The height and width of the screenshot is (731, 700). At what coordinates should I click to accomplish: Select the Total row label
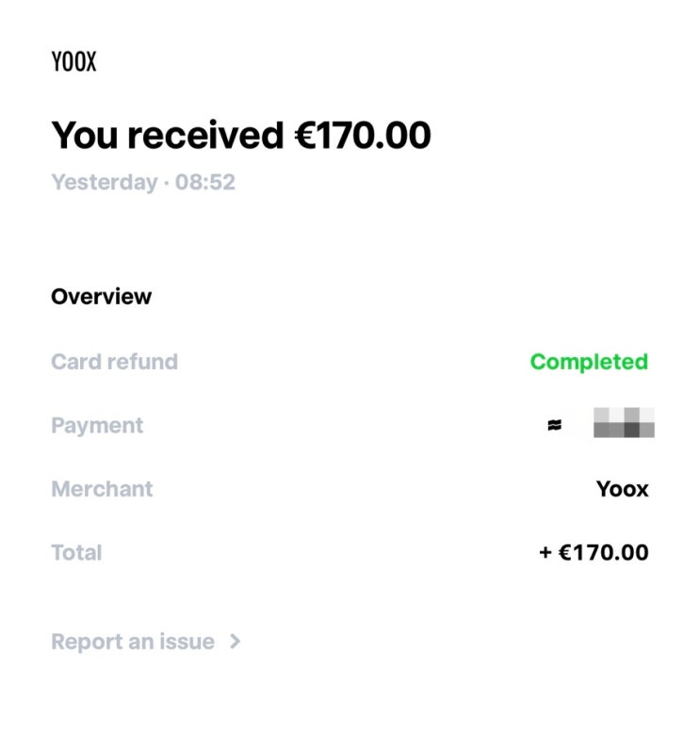(76, 552)
